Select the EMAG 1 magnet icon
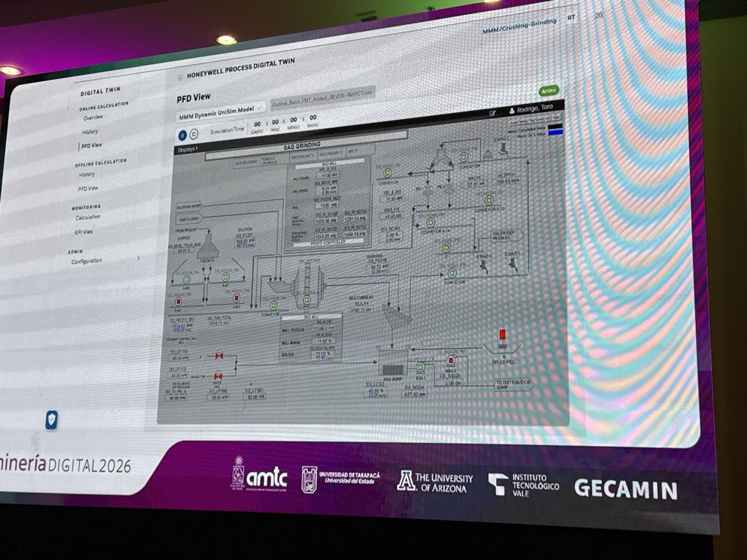 [x=512, y=264]
